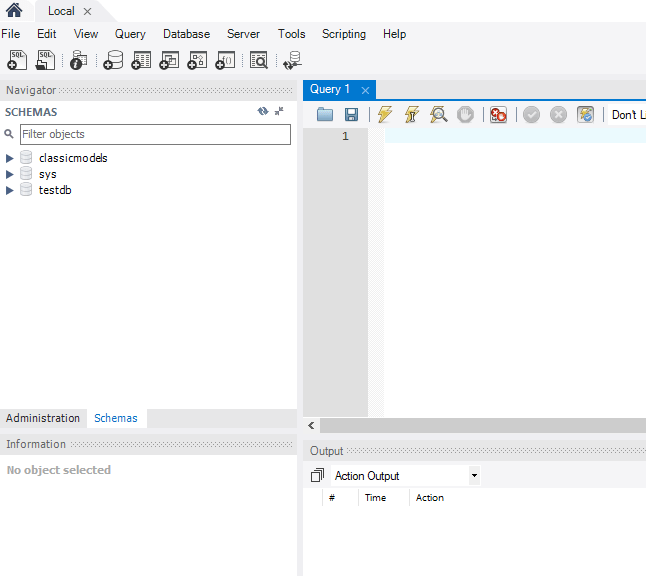Close the Query 1 tab
Viewport: 646px width, 576px height.
365,90
